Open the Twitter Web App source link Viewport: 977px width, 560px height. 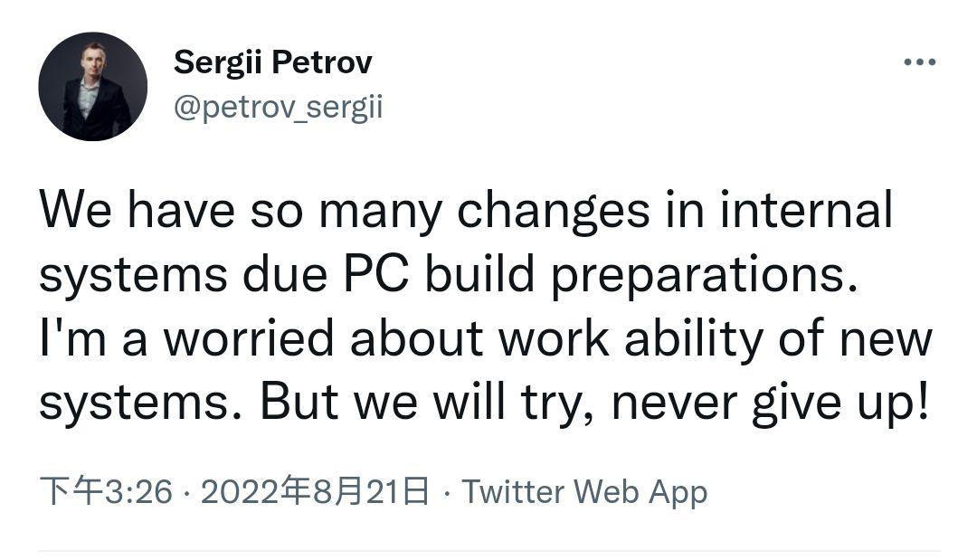(x=584, y=492)
